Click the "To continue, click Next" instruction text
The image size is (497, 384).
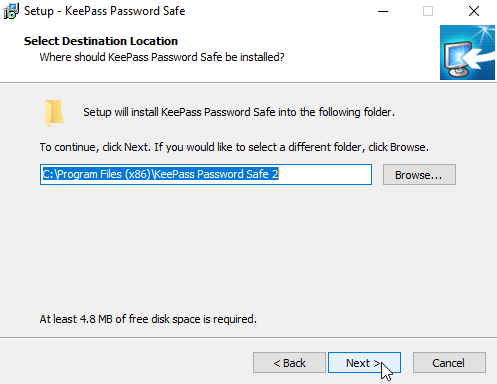coord(234,147)
